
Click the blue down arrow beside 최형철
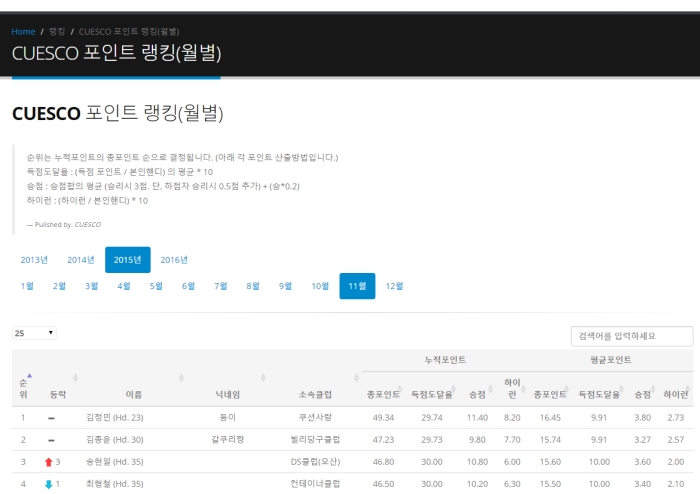pyautogui.click(x=49, y=484)
